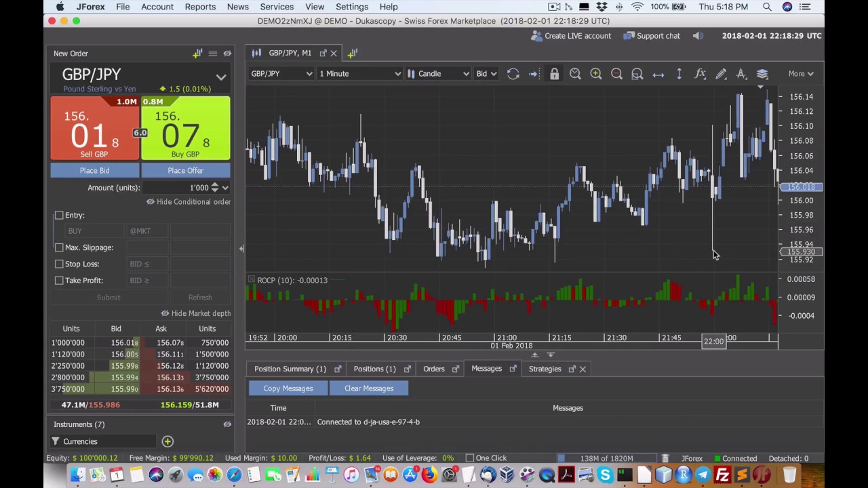Zoom out of the chart
Image resolution: width=868 pixels, height=488 pixels.
616,74
